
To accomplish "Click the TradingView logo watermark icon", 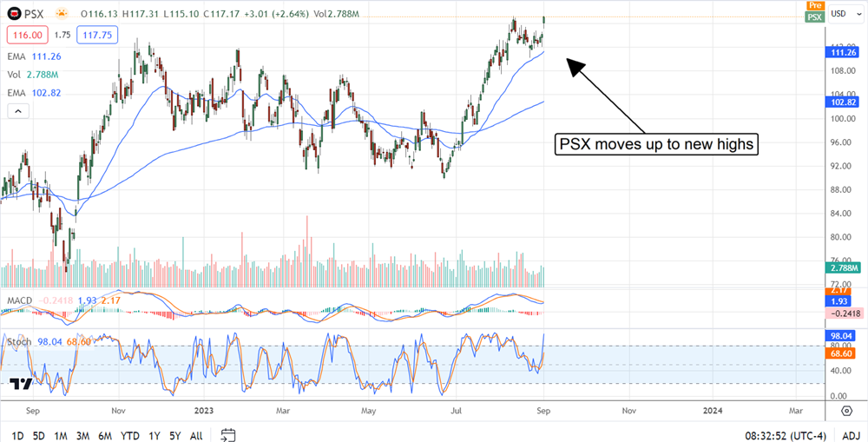I will [x=19, y=384].
